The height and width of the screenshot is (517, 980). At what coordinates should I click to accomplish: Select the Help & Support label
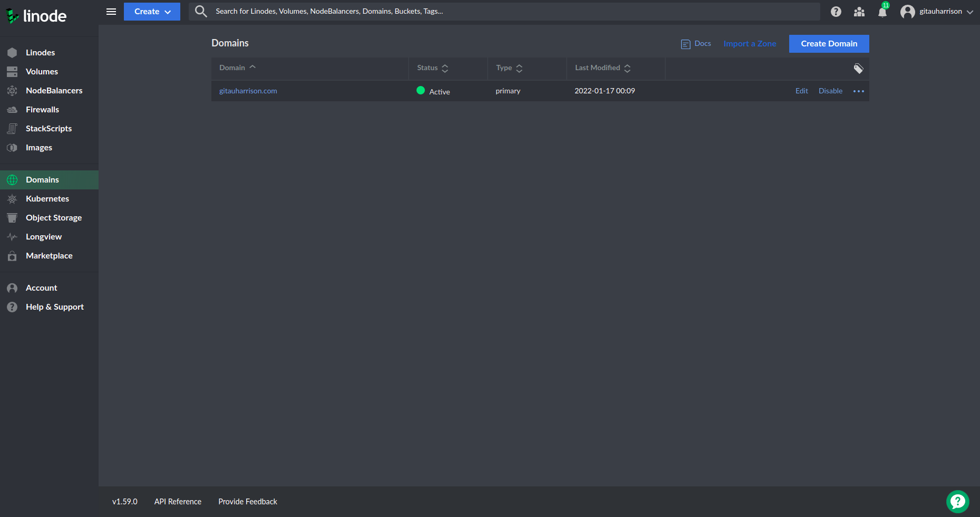(55, 307)
